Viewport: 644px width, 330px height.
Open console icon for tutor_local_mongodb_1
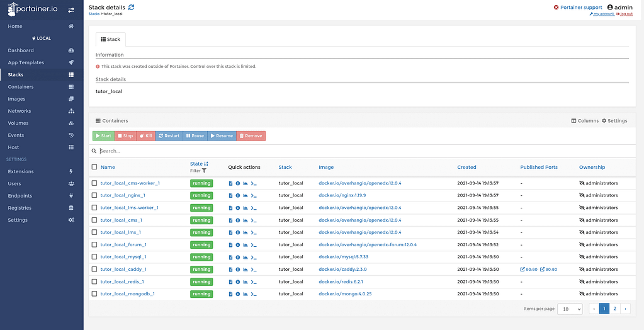(254, 294)
